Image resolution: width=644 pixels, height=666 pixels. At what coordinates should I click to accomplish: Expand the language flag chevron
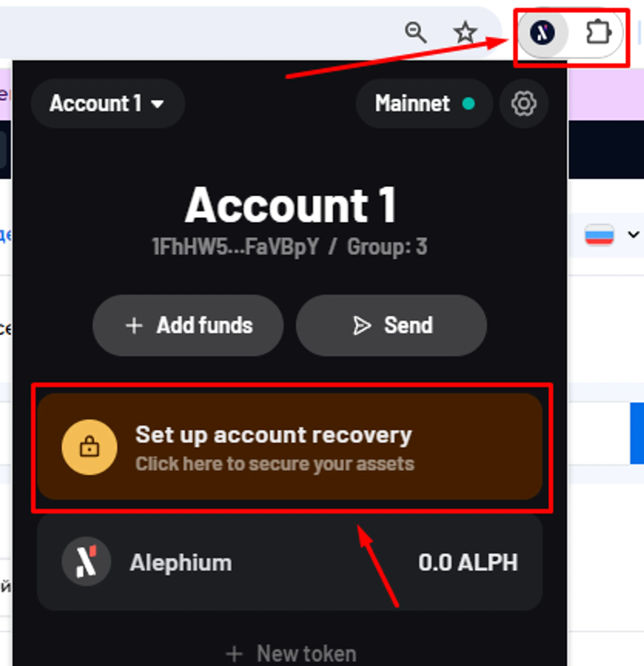(x=633, y=235)
